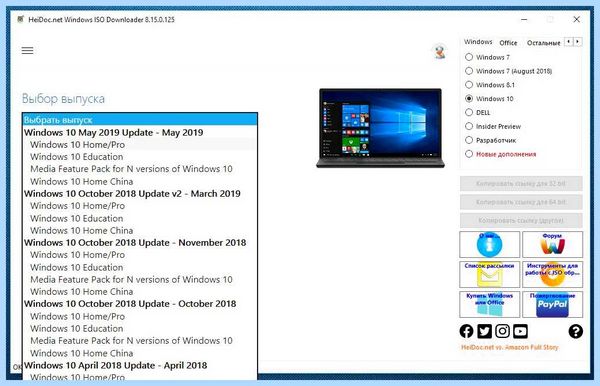Screen dimensions: 600x386
Task: Close the ISO Downloader window
Action: point(576,19)
